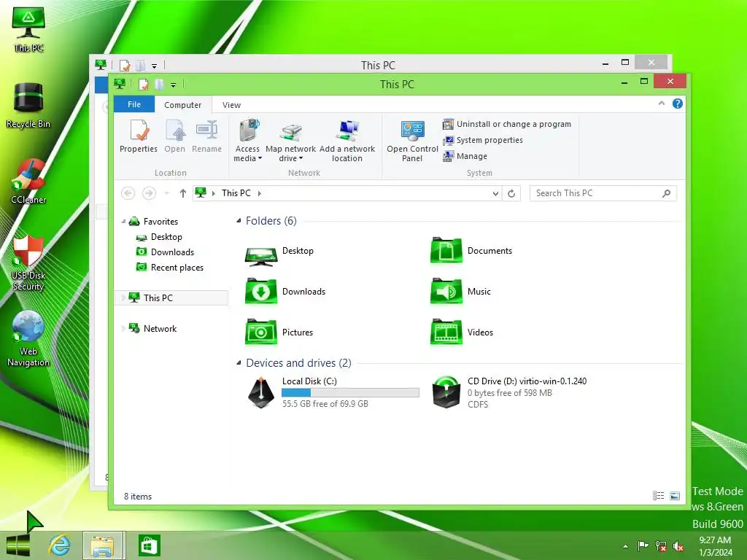Viewport: 747px width, 560px height.
Task: Select Downloads under Favorites
Action: tap(172, 252)
